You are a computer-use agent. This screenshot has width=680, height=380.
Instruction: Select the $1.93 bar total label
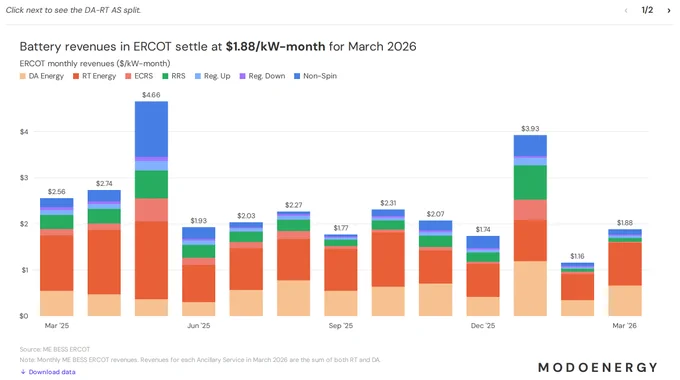click(x=199, y=220)
